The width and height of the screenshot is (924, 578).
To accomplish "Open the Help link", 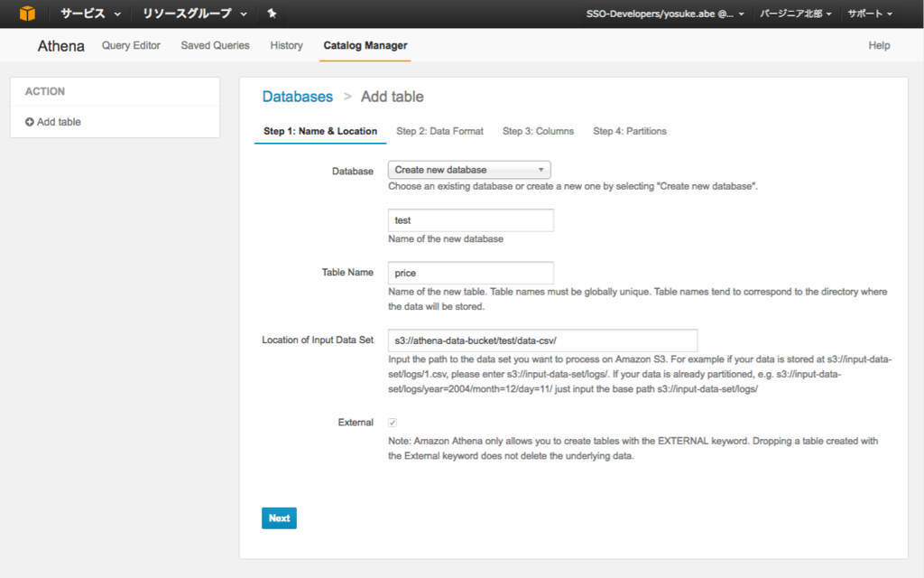I will (879, 45).
